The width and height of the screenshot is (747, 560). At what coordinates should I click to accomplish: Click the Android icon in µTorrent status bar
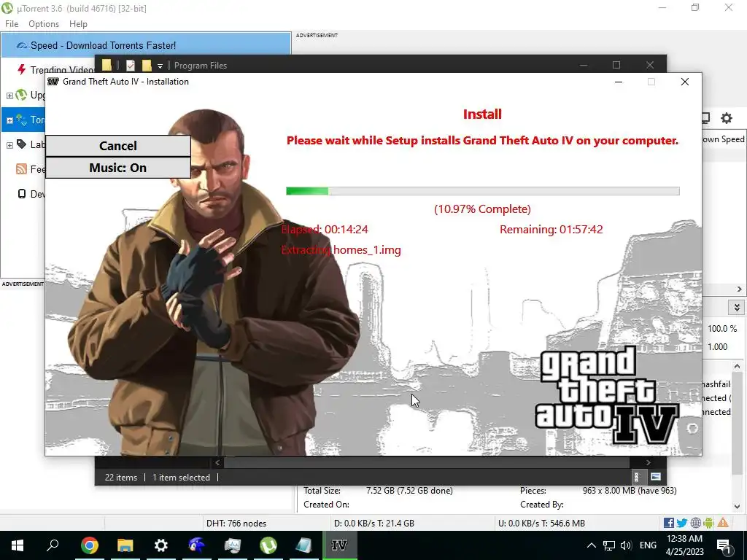708,523
